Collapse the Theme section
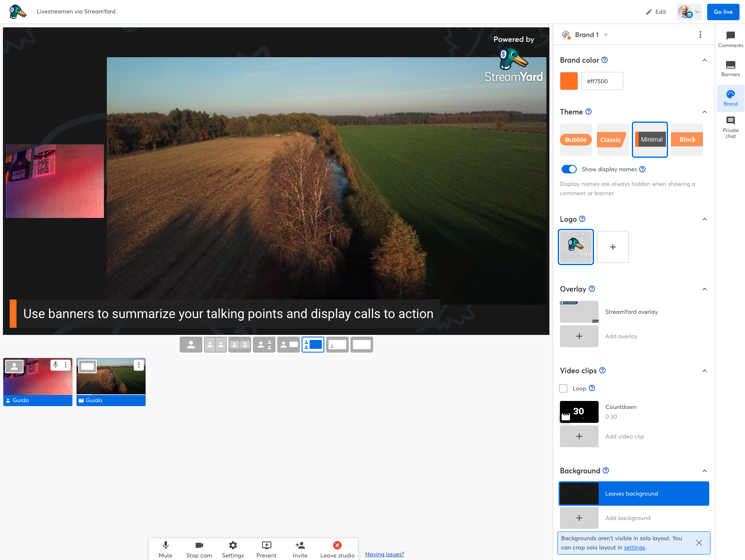Viewport: 745px width, 560px height. (705, 112)
